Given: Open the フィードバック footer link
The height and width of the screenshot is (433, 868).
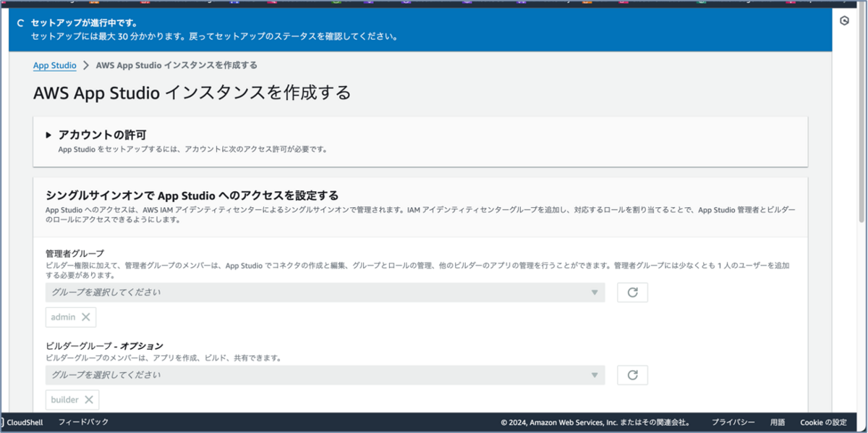Looking at the screenshot, I should point(84,422).
